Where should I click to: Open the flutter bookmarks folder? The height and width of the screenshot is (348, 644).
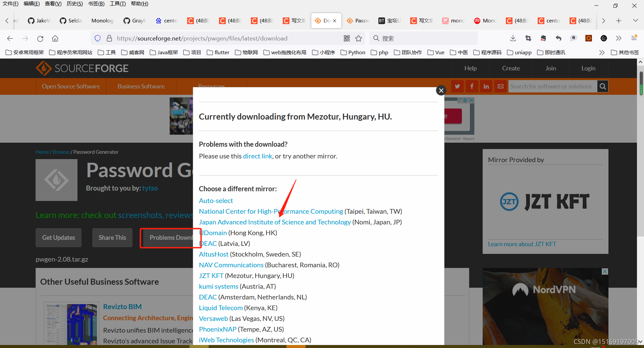[218, 53]
